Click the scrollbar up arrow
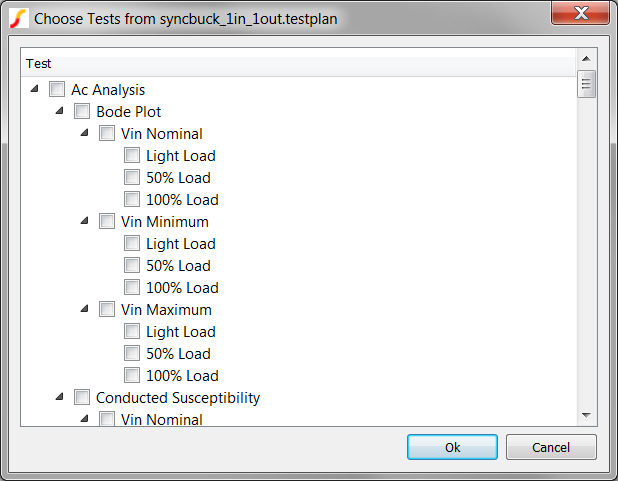The width and height of the screenshot is (618, 481). (x=587, y=62)
